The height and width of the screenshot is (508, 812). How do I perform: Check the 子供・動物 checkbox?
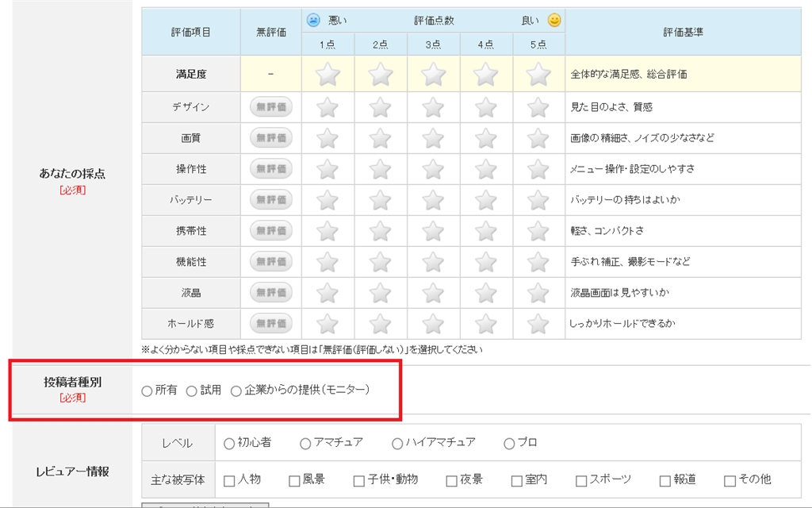point(359,481)
